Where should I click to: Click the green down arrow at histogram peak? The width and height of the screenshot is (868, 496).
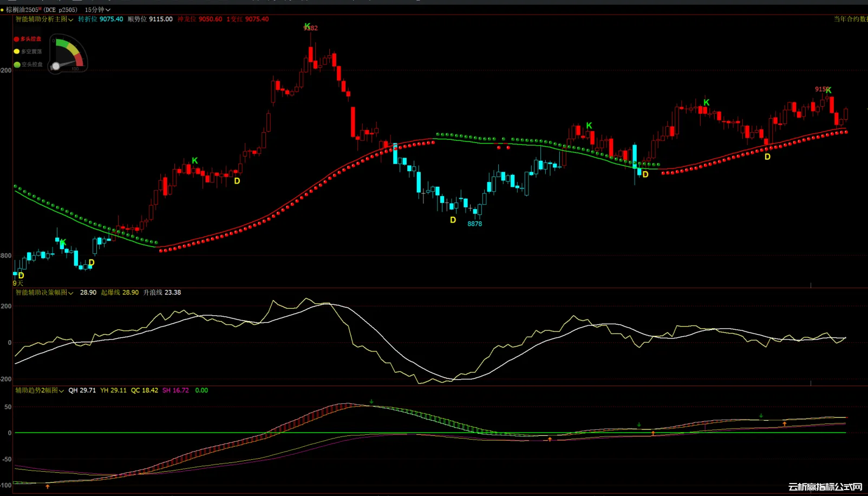[x=371, y=402]
